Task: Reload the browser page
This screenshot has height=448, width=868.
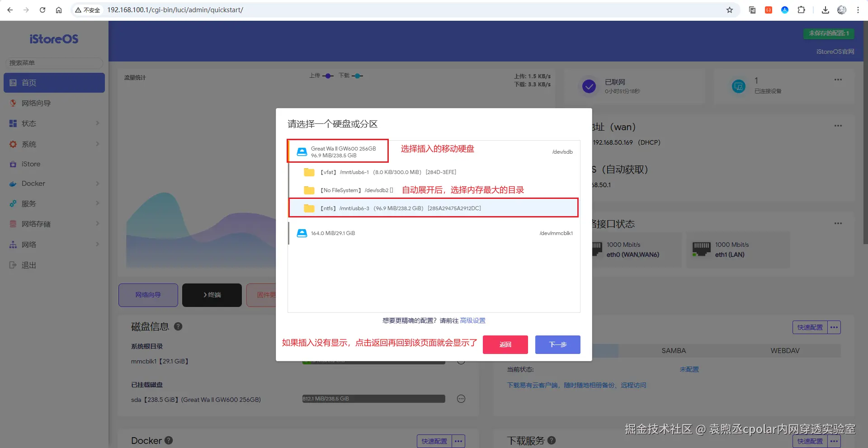Action: [x=42, y=10]
